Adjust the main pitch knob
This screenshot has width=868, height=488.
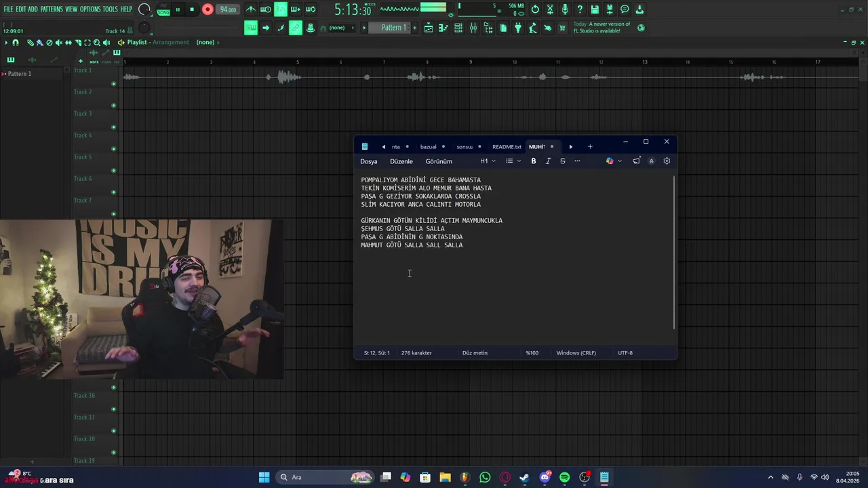(x=144, y=28)
